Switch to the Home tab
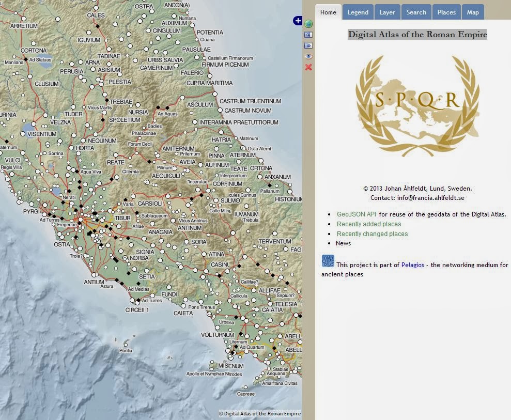Screen dimensions: 511x420 [x=328, y=12]
